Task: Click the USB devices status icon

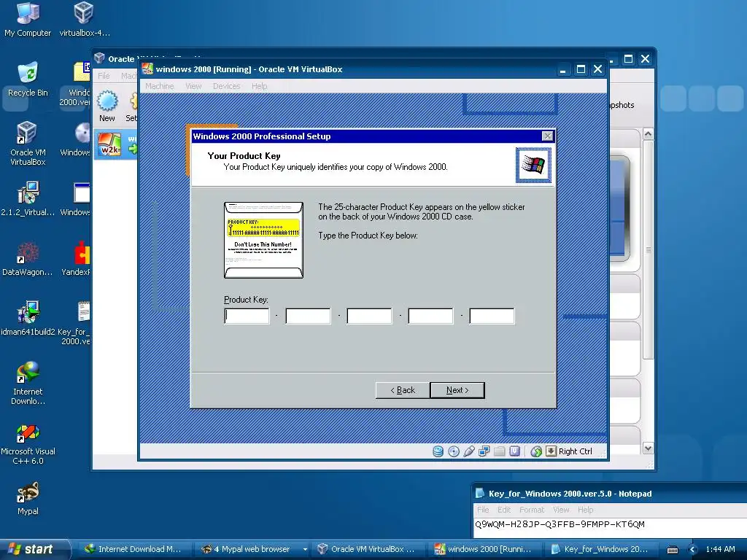Action: pos(469,451)
